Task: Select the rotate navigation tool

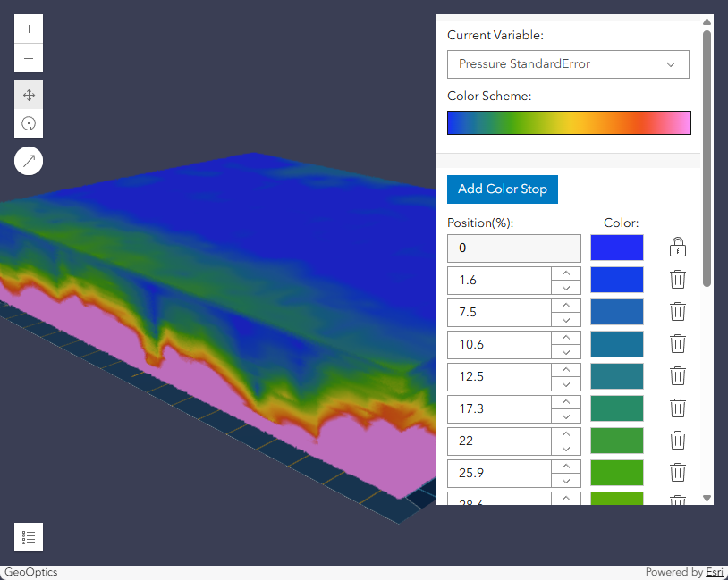Action: (x=28, y=123)
